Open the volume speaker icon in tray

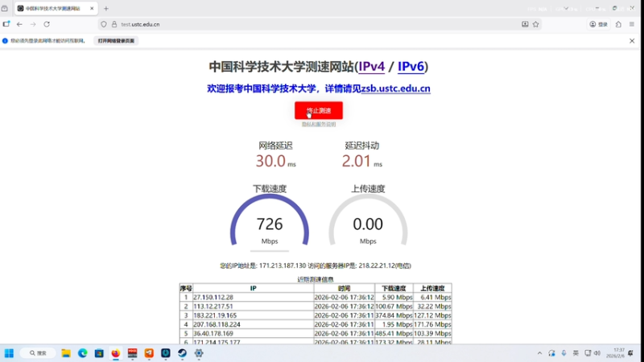[x=597, y=353]
